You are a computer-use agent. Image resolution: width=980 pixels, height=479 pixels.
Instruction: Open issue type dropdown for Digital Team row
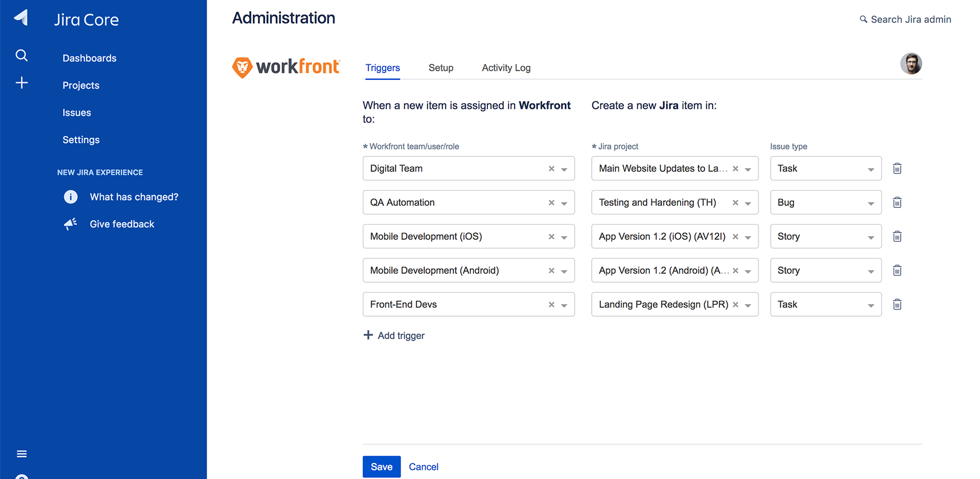[826, 168]
